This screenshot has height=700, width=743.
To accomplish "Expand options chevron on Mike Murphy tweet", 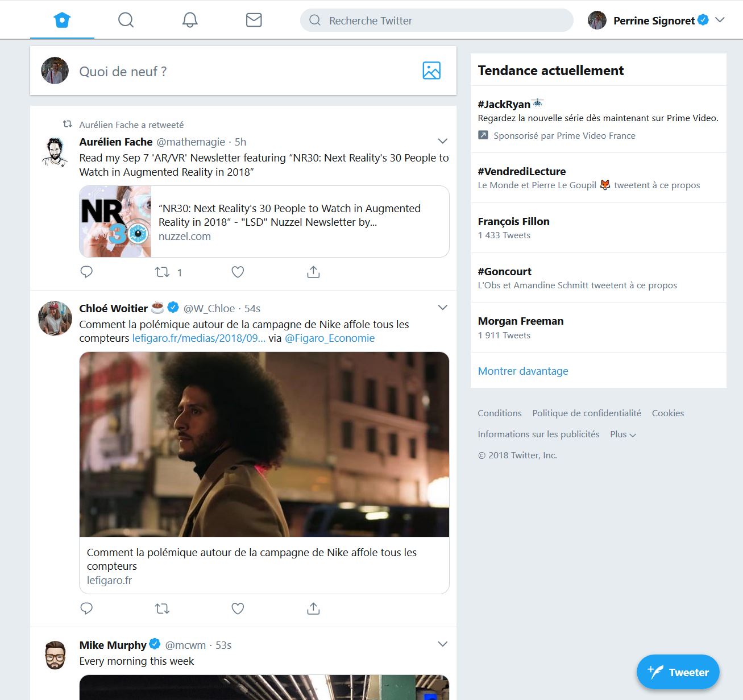I will 443,644.
